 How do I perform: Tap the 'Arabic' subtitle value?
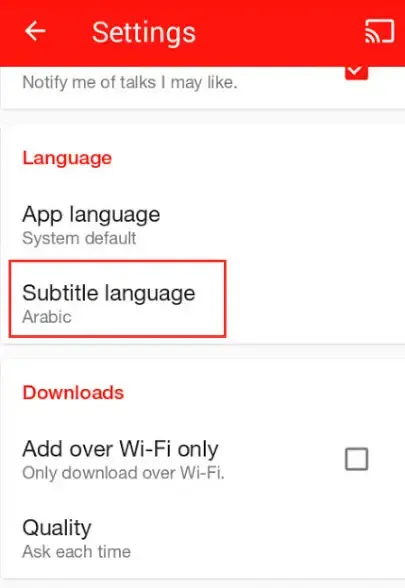pyautogui.click(x=47, y=317)
